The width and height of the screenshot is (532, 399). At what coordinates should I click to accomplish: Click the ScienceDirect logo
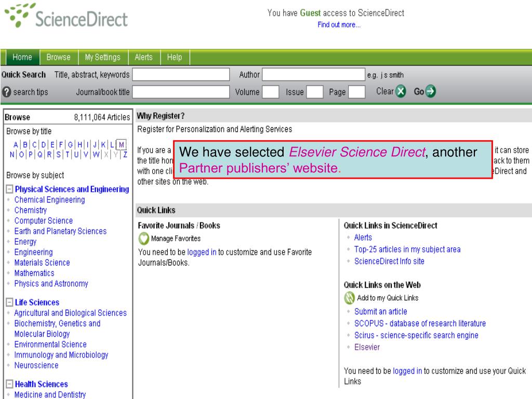pos(66,16)
